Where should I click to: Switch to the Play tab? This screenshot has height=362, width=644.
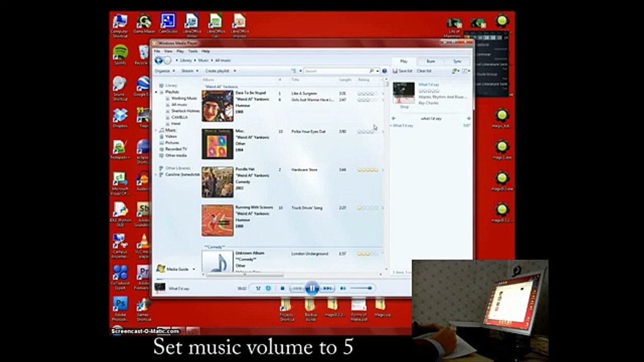click(404, 61)
